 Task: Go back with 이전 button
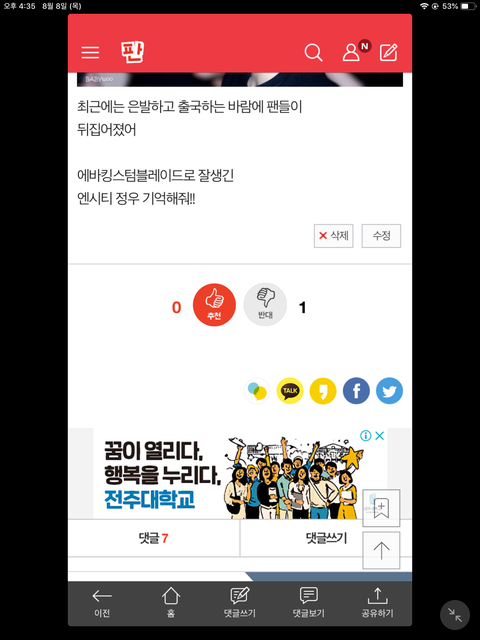[102, 603]
